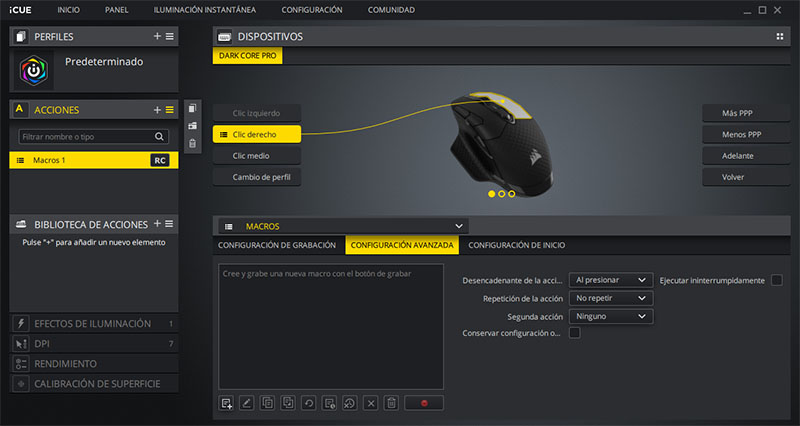The image size is (800, 426).
Task: Click the iCUE logo
Action: coord(20,10)
